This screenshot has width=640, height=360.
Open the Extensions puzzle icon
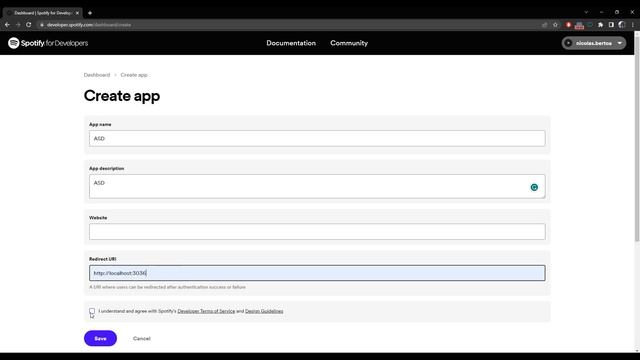(600, 25)
